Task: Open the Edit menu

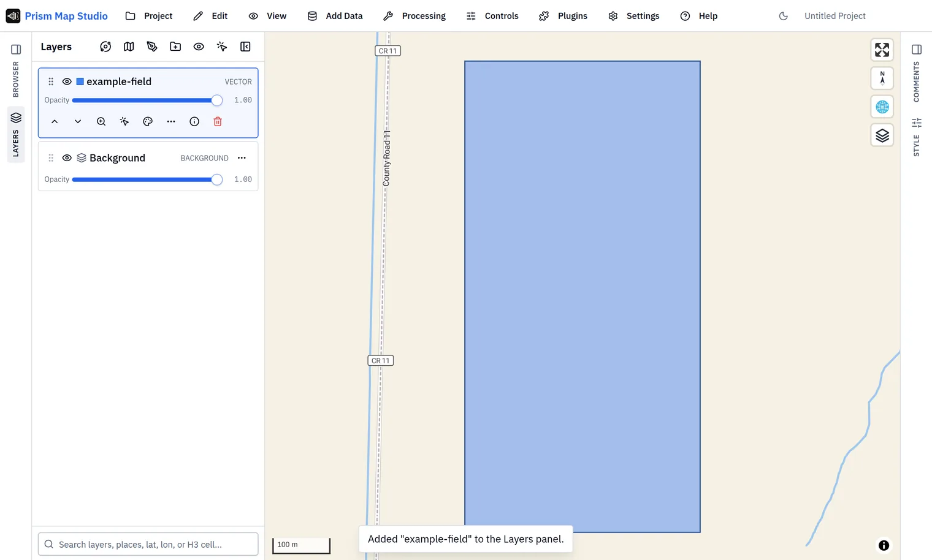Action: [210, 16]
